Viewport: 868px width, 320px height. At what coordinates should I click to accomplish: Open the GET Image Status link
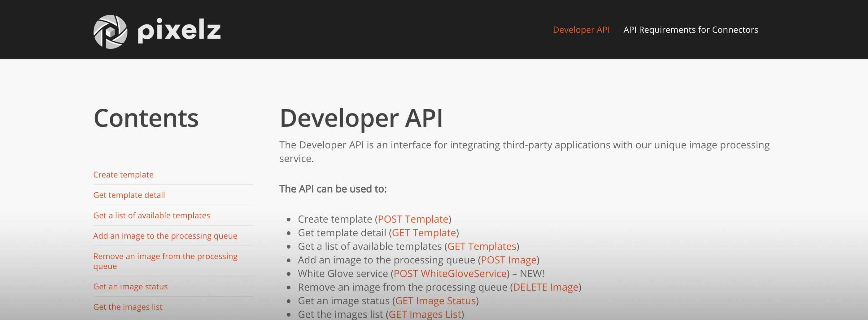[x=435, y=301]
